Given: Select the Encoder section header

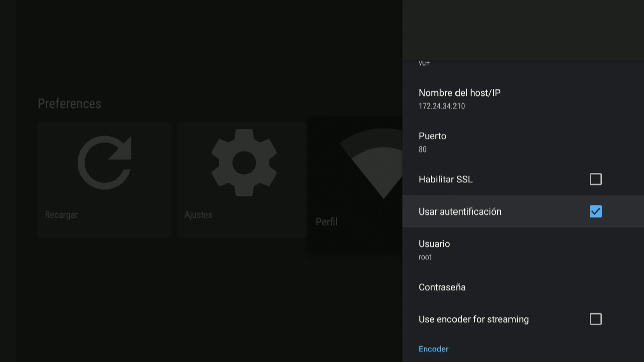Looking at the screenshot, I should (433, 349).
